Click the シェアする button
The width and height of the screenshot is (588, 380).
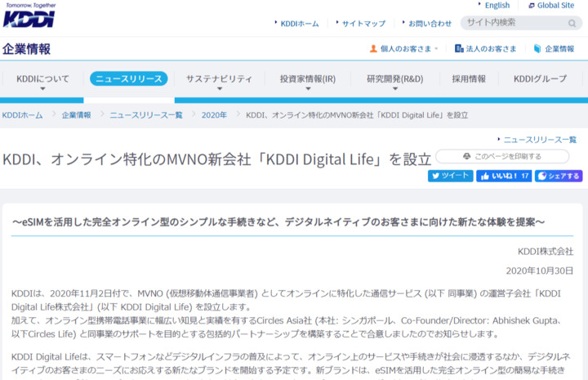point(559,176)
